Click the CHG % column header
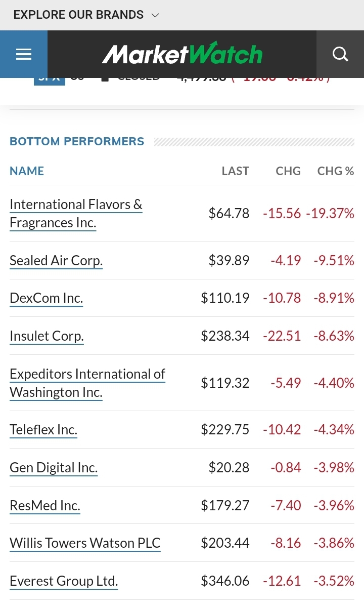This screenshot has height=608, width=364. (x=335, y=171)
